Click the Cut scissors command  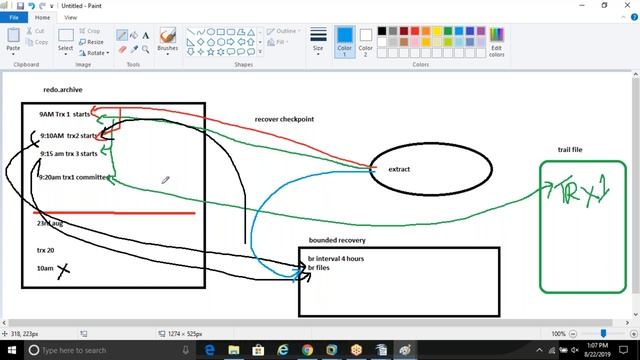35,31
